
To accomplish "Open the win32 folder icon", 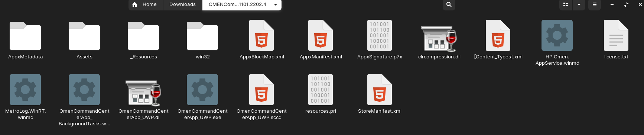I will pyautogui.click(x=202, y=36).
